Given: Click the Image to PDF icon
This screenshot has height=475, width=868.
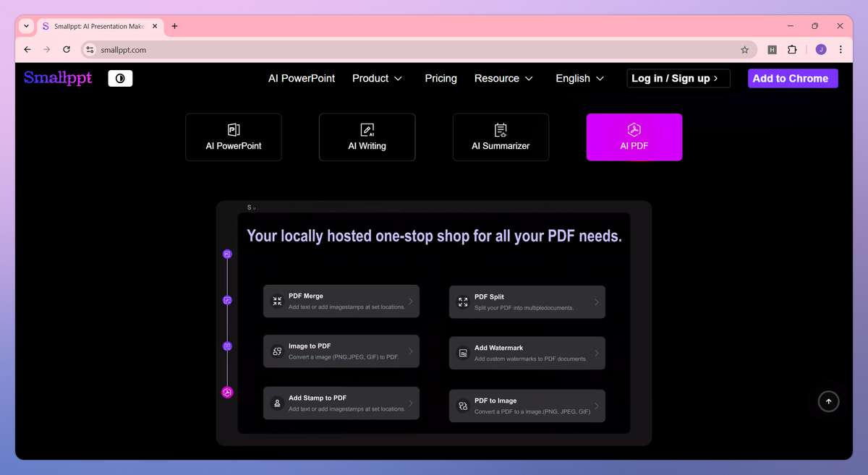Looking at the screenshot, I should tap(277, 351).
